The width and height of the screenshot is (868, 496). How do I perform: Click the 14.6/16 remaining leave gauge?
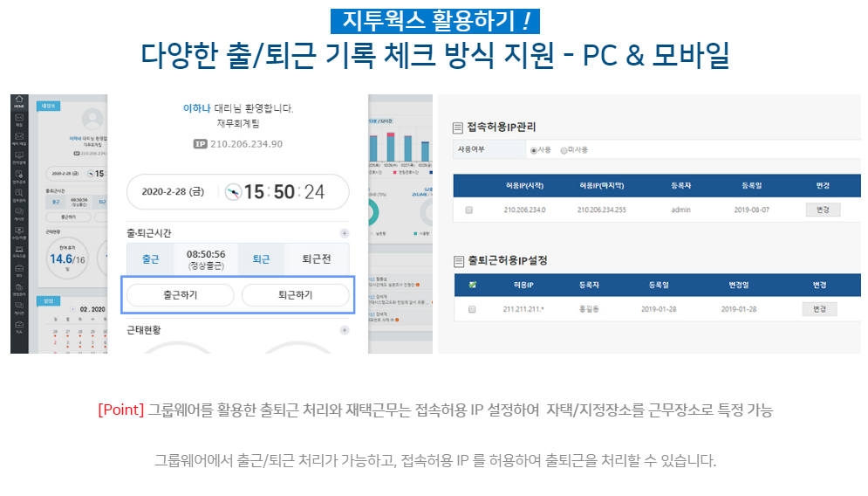click(x=67, y=258)
